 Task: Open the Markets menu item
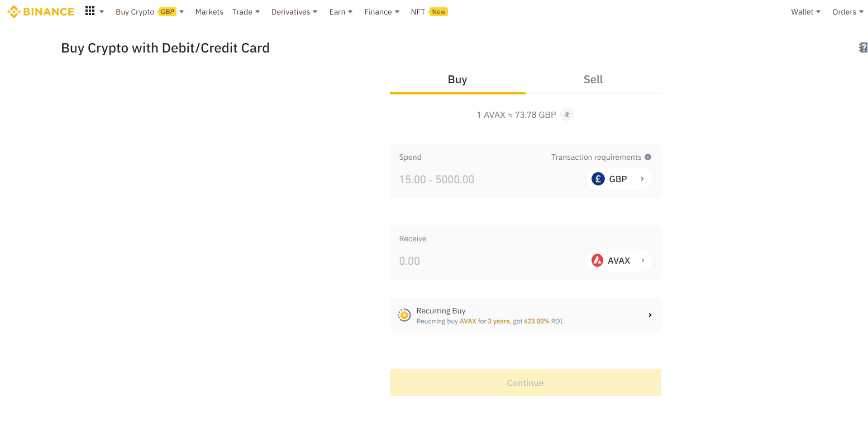point(209,12)
